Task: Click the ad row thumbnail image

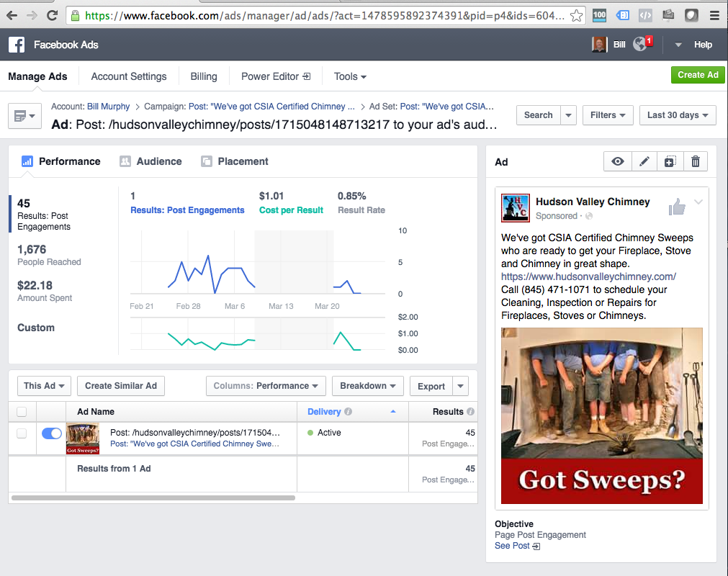Action: (x=83, y=438)
